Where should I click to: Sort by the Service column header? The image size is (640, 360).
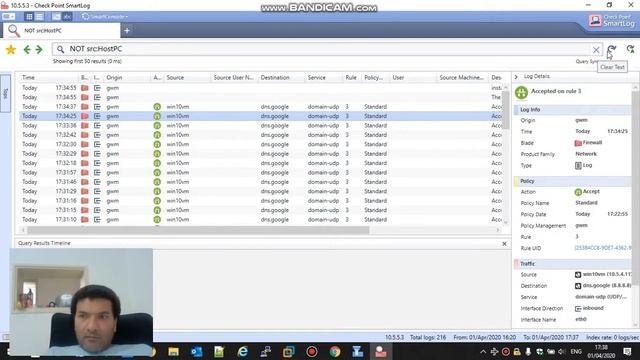pyautogui.click(x=324, y=78)
